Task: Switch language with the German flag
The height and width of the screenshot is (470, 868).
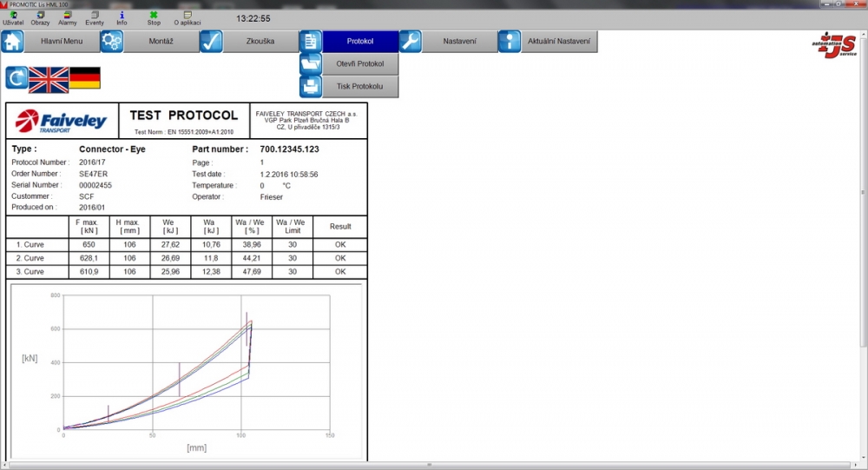Action: pyautogui.click(x=85, y=78)
